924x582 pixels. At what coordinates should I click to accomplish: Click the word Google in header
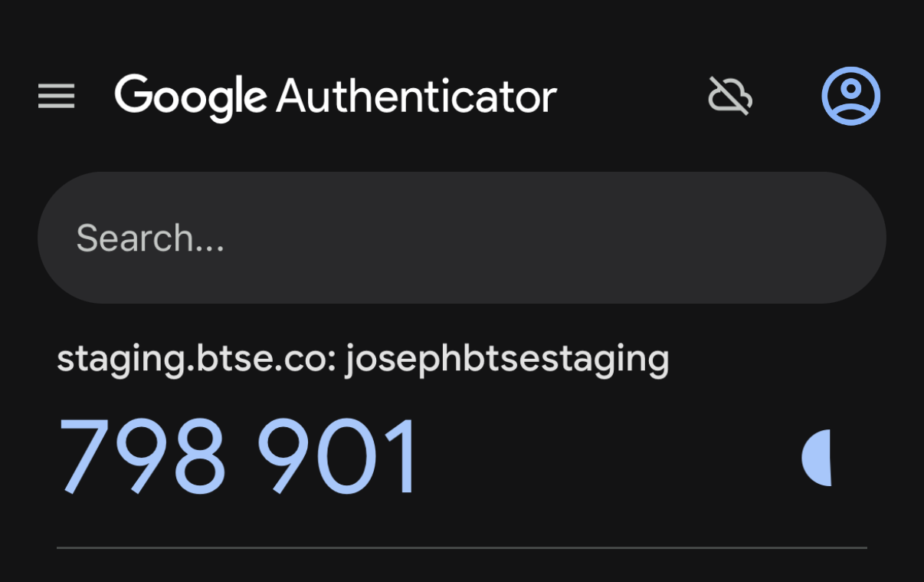pos(191,97)
